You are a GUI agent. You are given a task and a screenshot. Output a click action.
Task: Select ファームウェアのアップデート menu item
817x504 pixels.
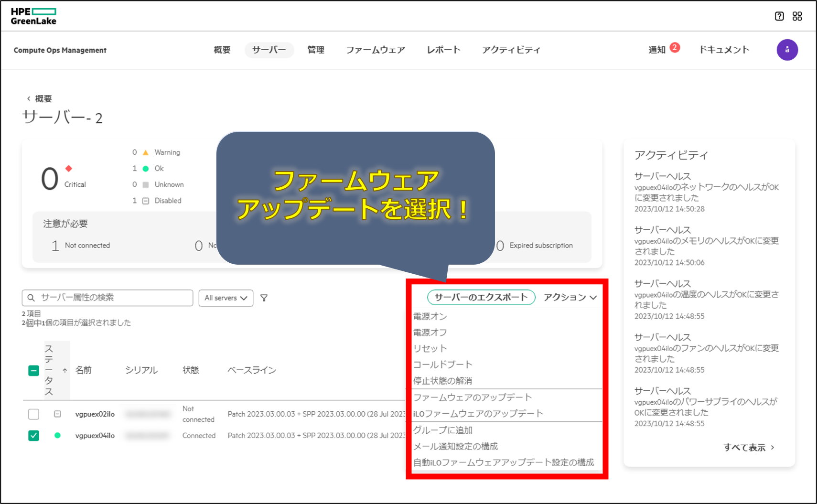[473, 397]
